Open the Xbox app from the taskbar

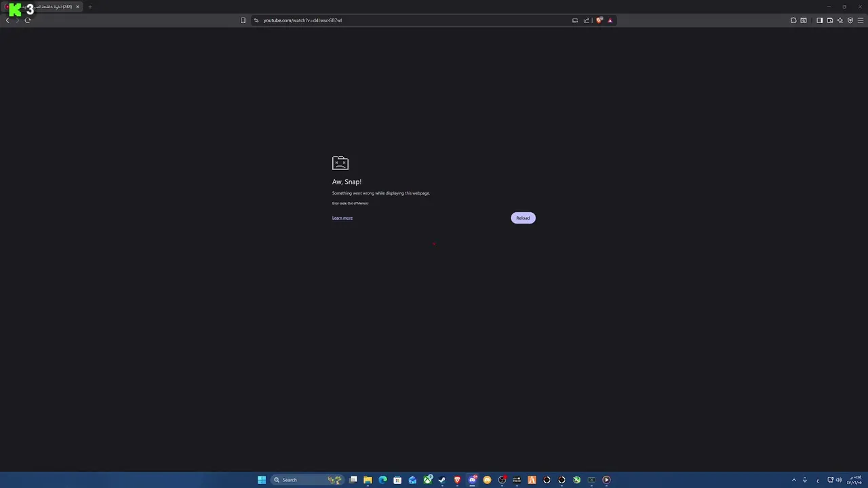(427, 480)
